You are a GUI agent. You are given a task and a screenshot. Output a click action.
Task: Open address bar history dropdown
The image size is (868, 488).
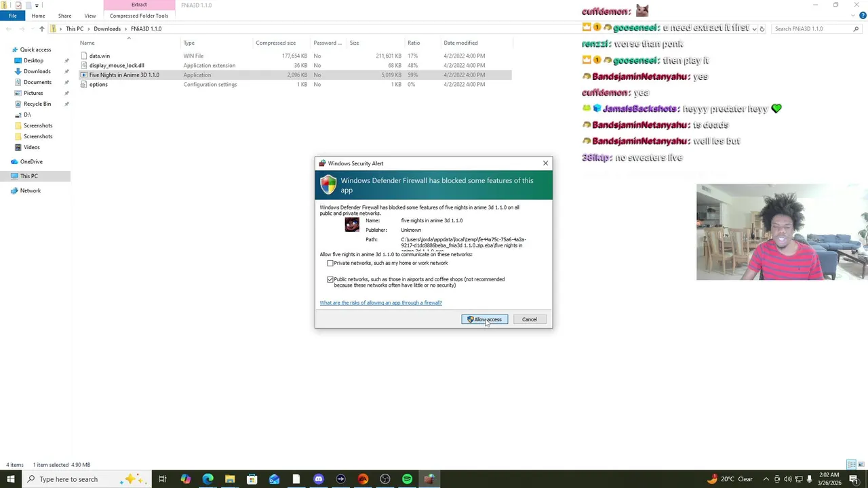tap(754, 28)
